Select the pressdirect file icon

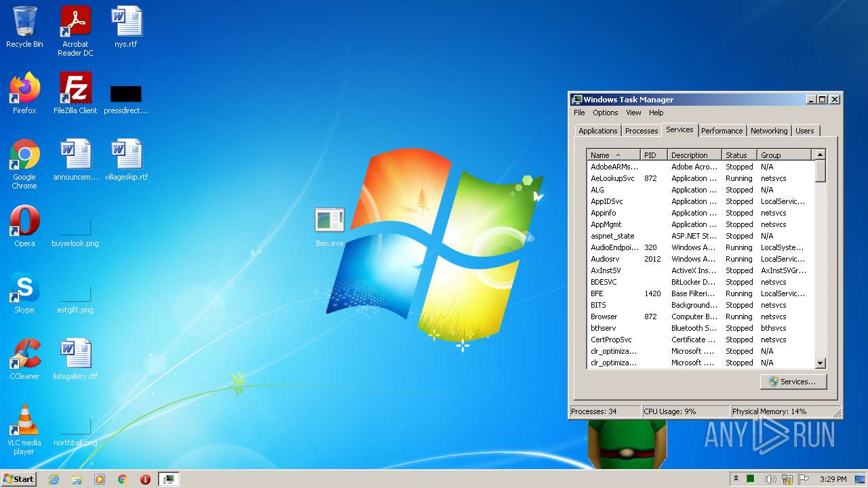126,98
